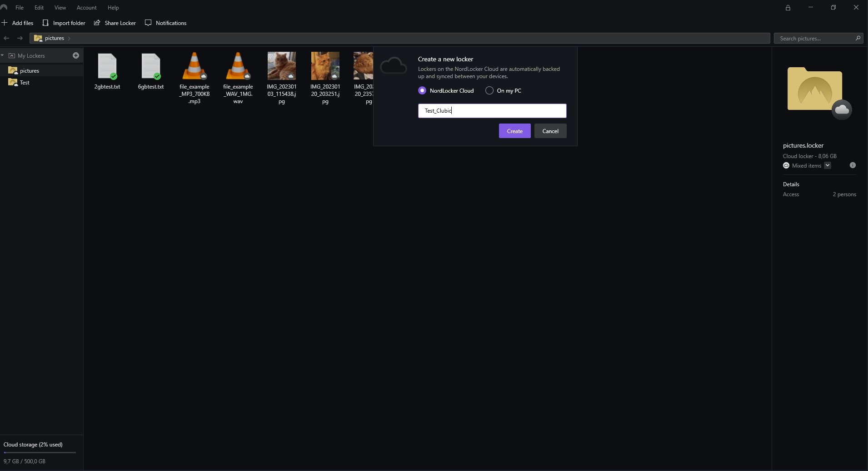Open the Account menu
The height and width of the screenshot is (471, 868).
(86, 8)
